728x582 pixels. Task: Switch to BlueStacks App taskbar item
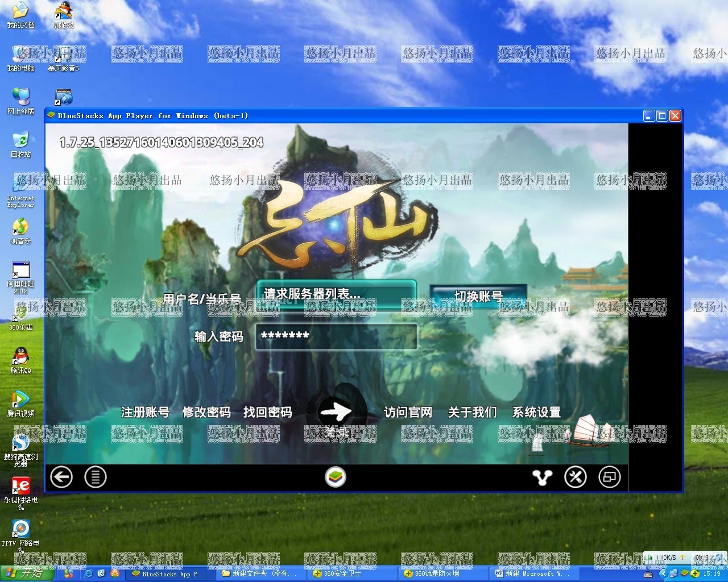pos(169,574)
